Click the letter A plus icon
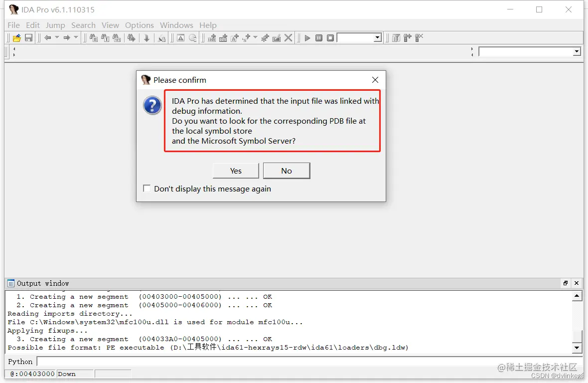 (235, 38)
